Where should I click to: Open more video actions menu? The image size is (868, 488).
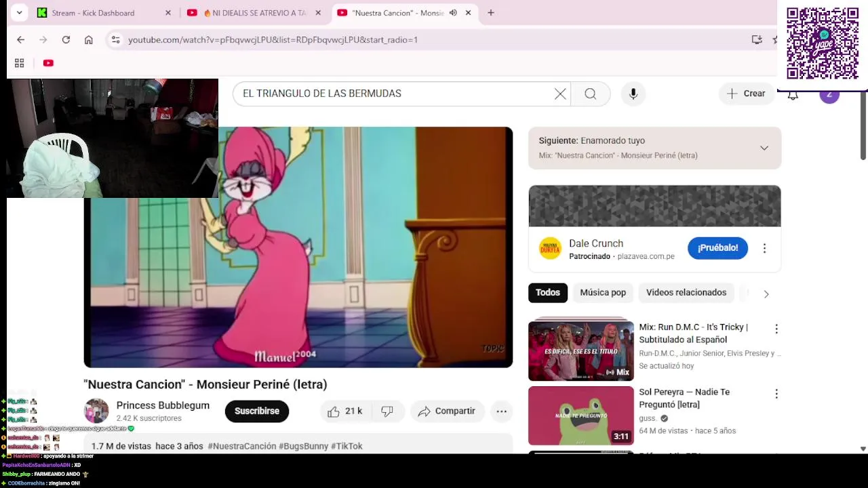coord(501,411)
